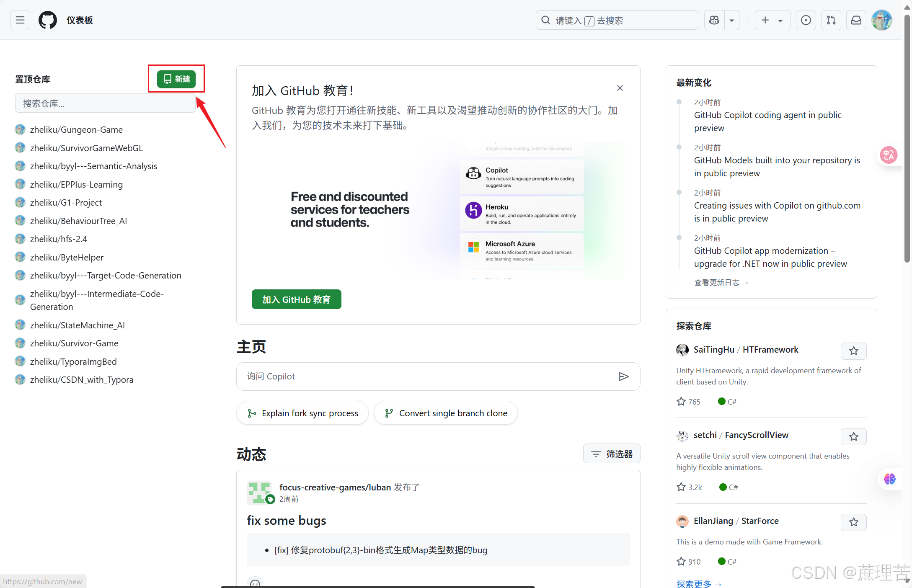
Task: Open the Issues icon in header
Action: tap(806, 20)
